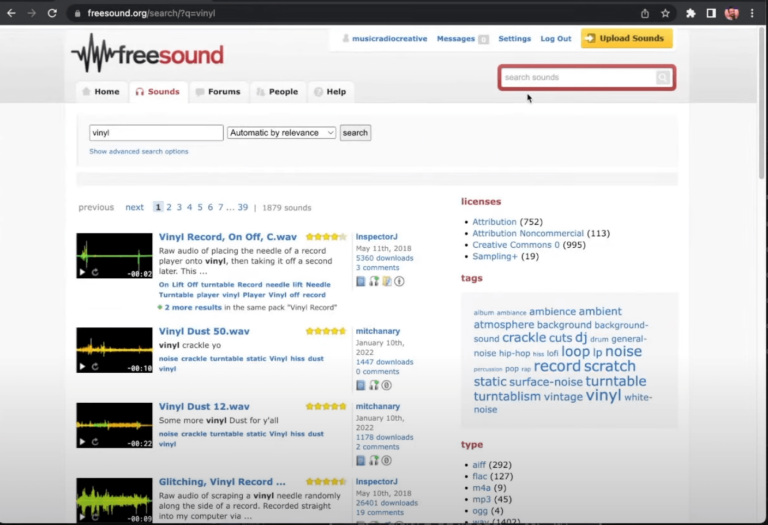Open the browser side panel icon
768x525 pixels.
(x=711, y=13)
